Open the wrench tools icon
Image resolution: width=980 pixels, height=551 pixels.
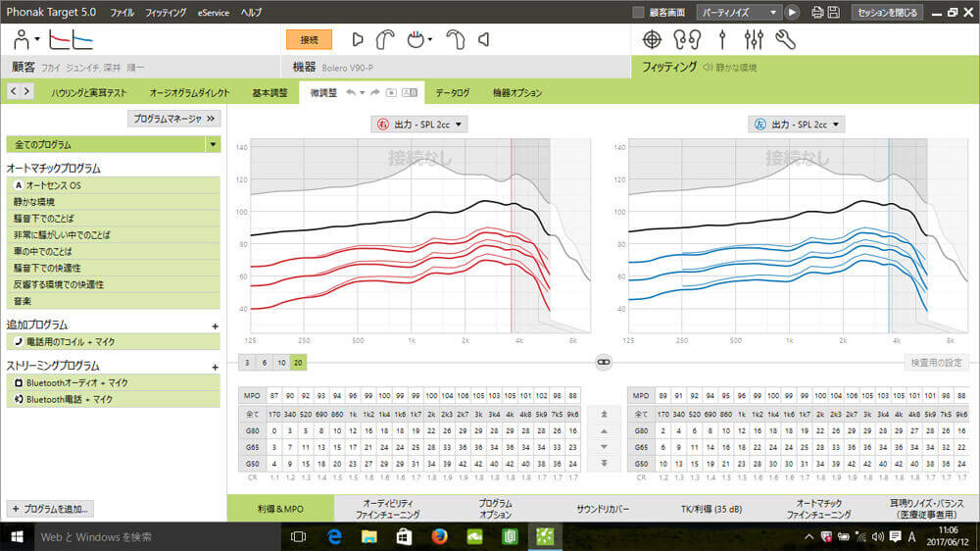point(785,40)
